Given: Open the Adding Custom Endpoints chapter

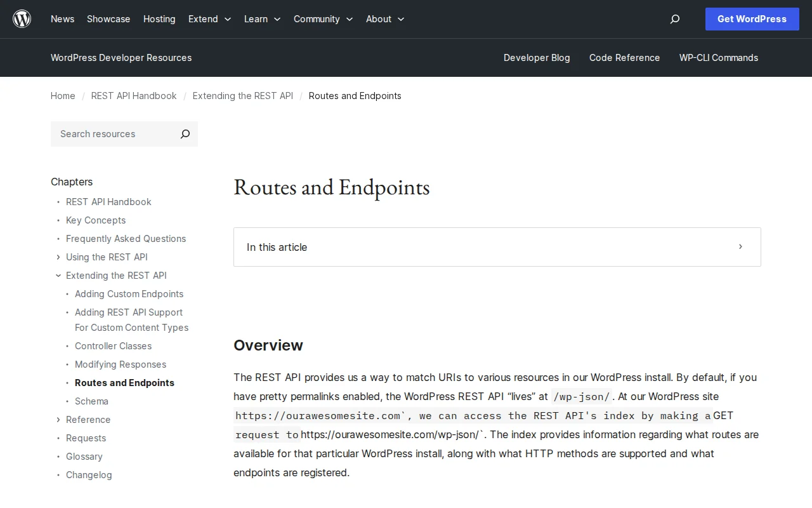Looking at the screenshot, I should tap(129, 294).
